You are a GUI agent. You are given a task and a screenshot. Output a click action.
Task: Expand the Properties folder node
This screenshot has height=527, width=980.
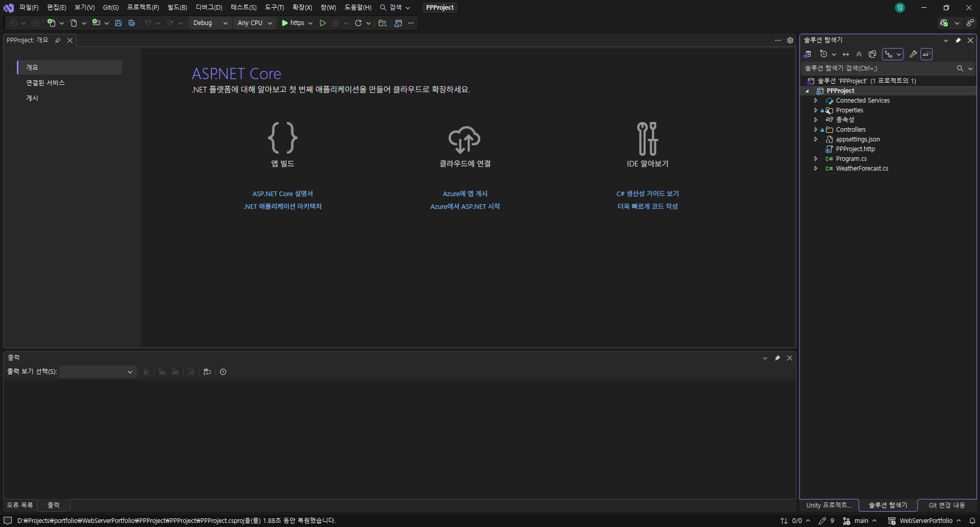816,110
